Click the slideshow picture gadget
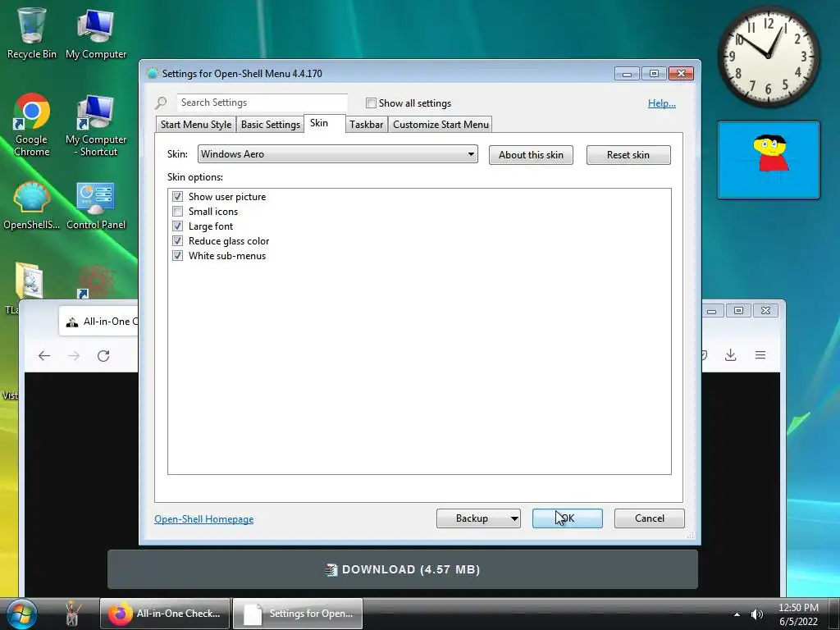The width and height of the screenshot is (840, 630). (768, 160)
